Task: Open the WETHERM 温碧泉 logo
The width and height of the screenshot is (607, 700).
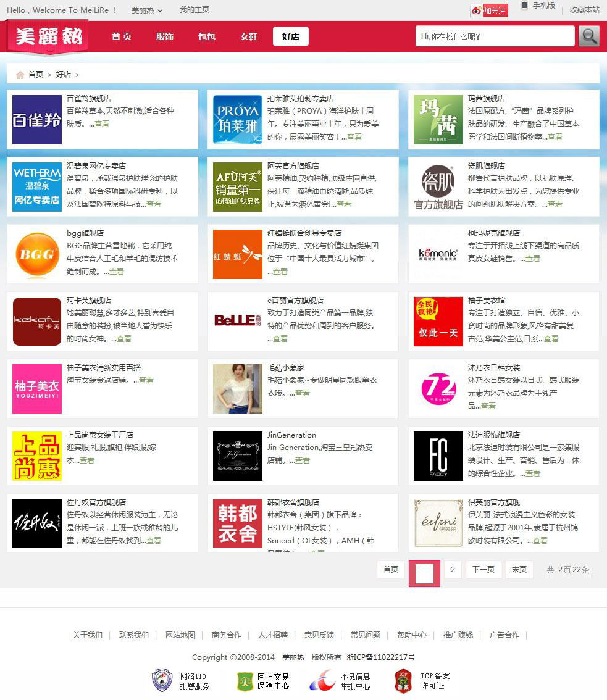Action: pos(37,187)
